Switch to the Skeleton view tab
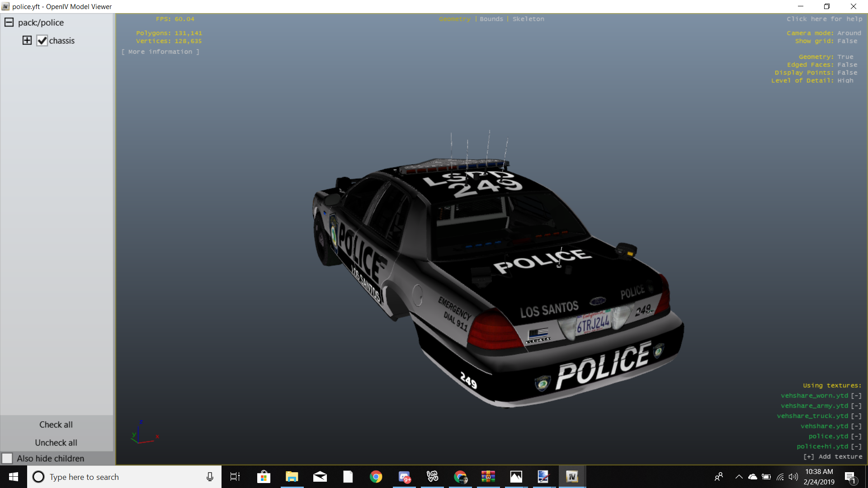This screenshot has height=488, width=868. [x=528, y=19]
